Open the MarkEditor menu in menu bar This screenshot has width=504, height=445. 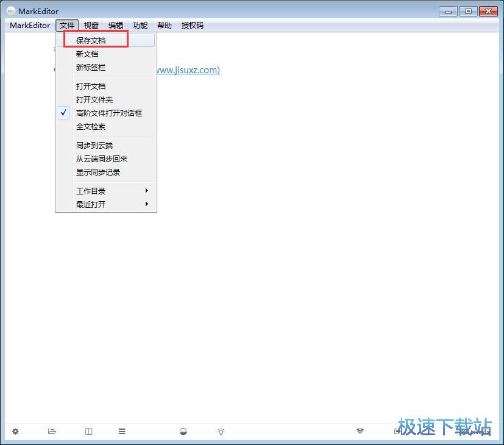pyautogui.click(x=30, y=26)
